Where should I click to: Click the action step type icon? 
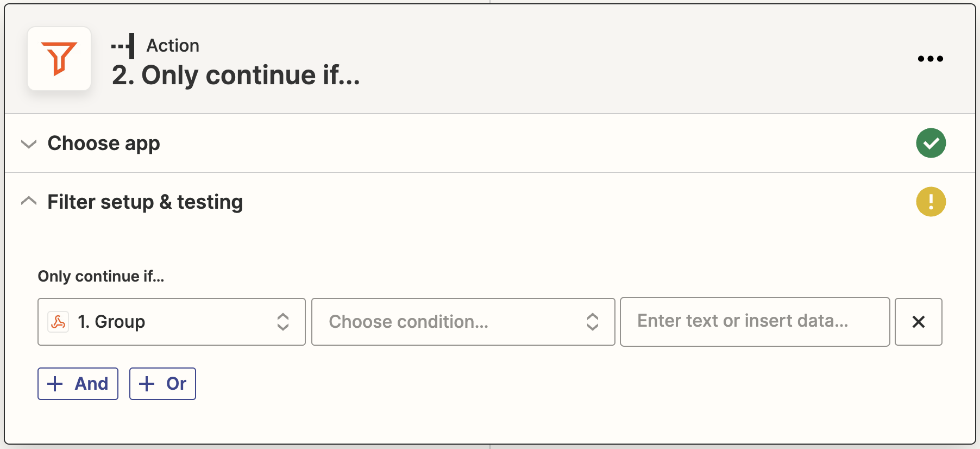123,46
